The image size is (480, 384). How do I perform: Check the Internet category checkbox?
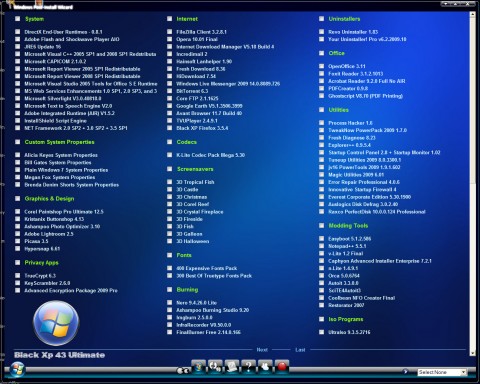170,19
